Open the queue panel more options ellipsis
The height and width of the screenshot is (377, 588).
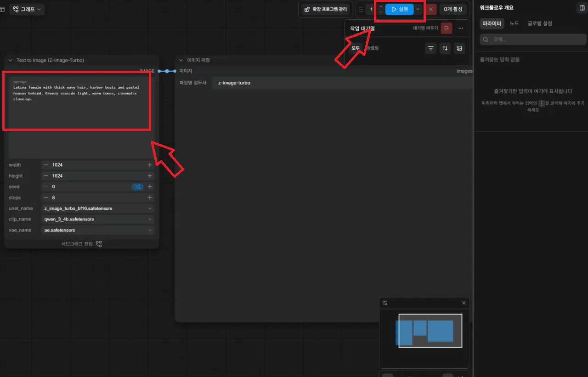pyautogui.click(x=461, y=28)
